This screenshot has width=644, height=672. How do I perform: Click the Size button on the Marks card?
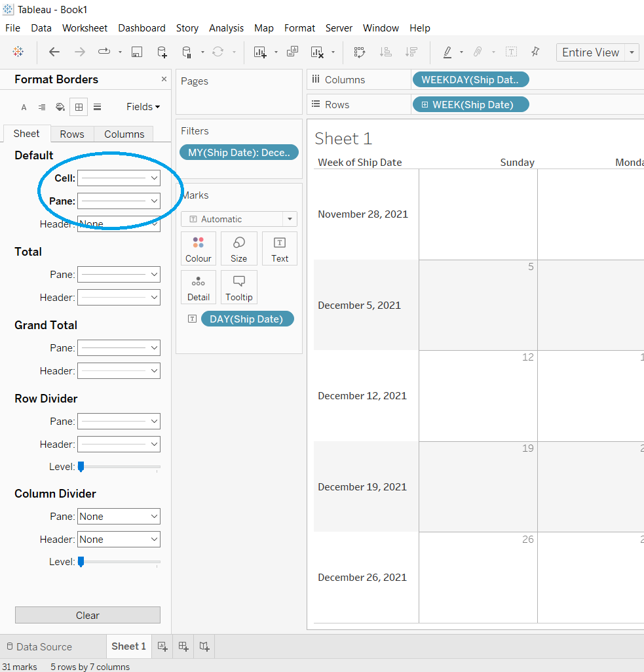point(238,248)
